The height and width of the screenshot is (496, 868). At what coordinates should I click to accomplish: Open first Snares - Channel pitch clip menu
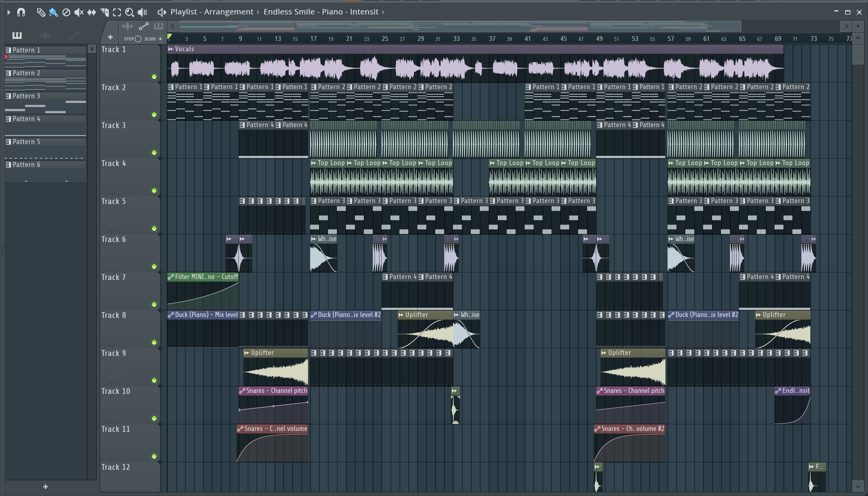point(242,391)
